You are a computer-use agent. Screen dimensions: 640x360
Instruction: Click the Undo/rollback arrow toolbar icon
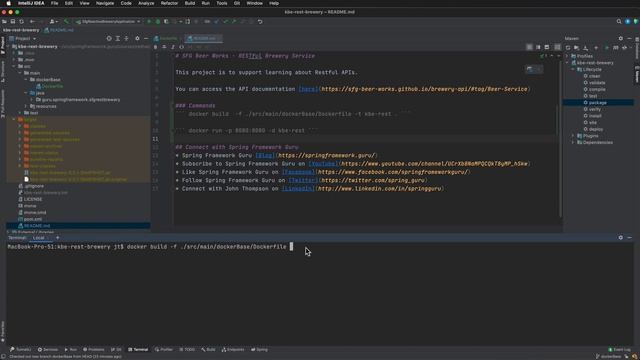click(x=260, y=21)
